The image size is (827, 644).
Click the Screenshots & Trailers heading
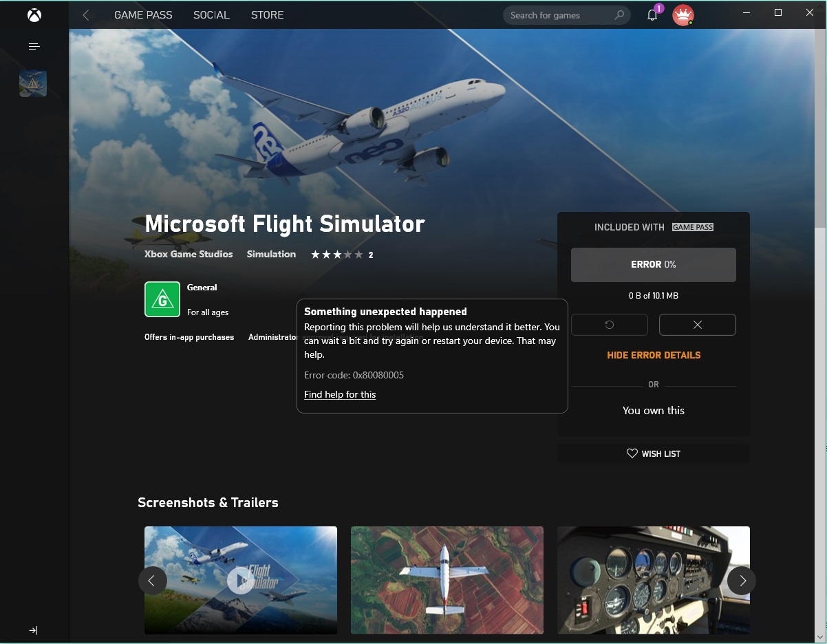tap(208, 502)
